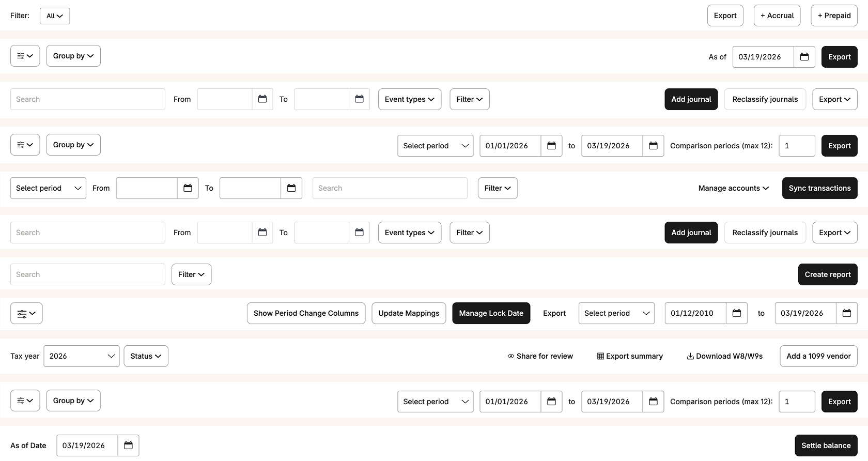The height and width of the screenshot is (461, 868).
Task: Click Add a 1099 vendor
Action: pyautogui.click(x=818, y=356)
